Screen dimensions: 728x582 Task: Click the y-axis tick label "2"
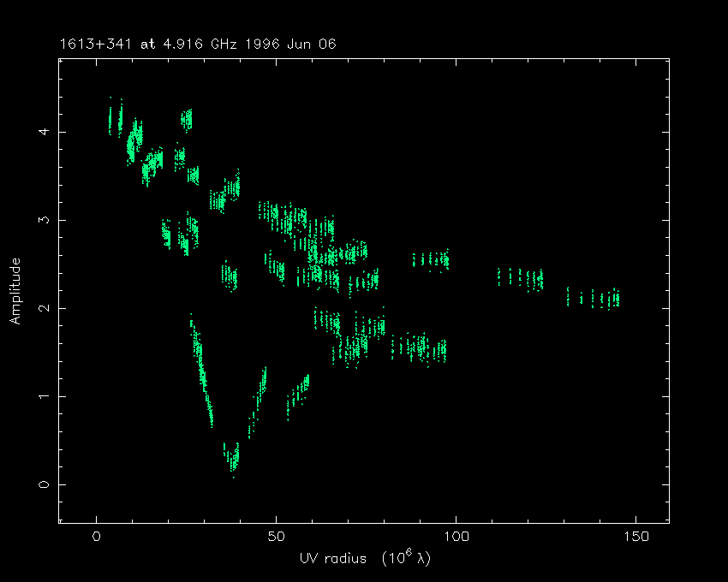(x=39, y=308)
